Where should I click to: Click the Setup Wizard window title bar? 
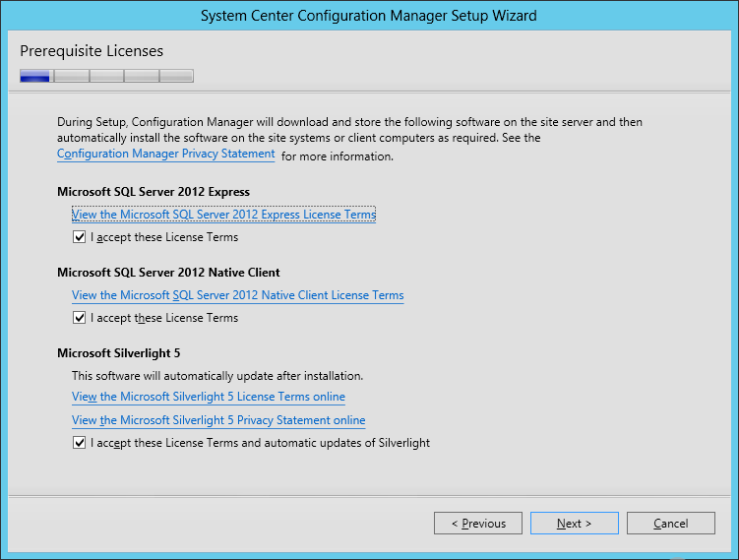[369, 16]
